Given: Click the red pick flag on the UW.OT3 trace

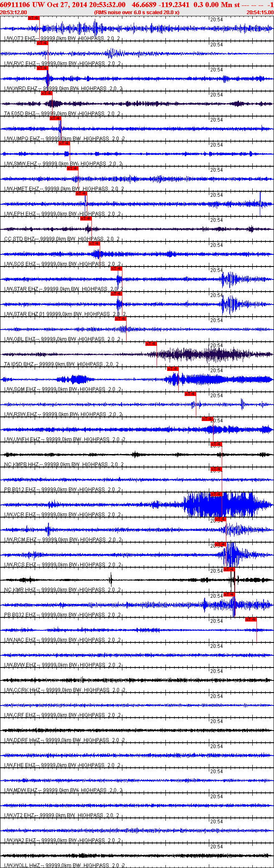Looking at the screenshot, I should tap(33, 18).
